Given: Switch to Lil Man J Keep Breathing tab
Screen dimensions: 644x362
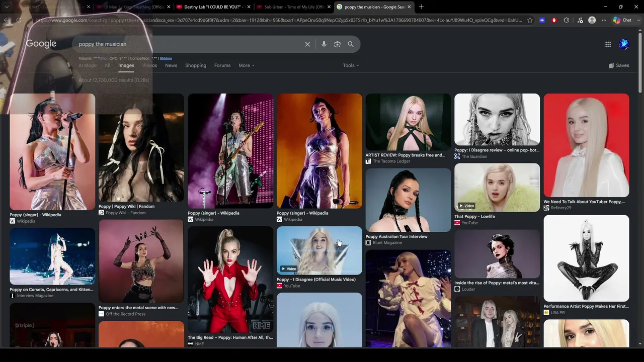Looking at the screenshot, I should pyautogui.click(x=133, y=7).
